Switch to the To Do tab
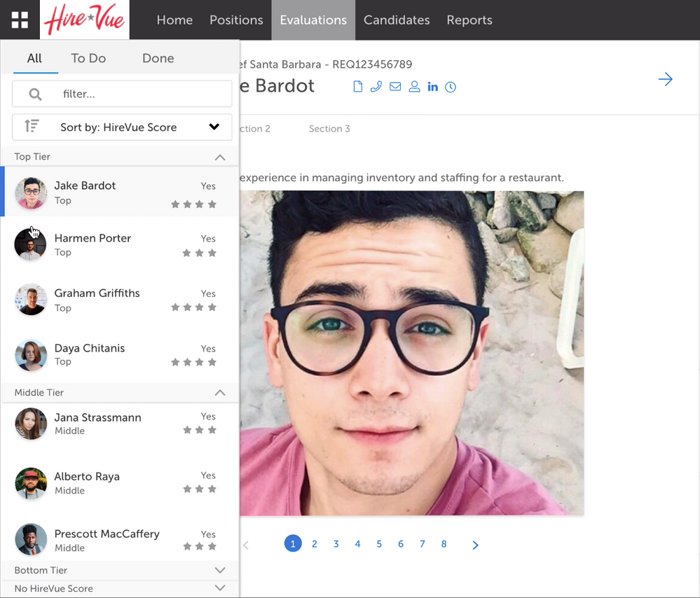This screenshot has width=700, height=598. [x=88, y=58]
